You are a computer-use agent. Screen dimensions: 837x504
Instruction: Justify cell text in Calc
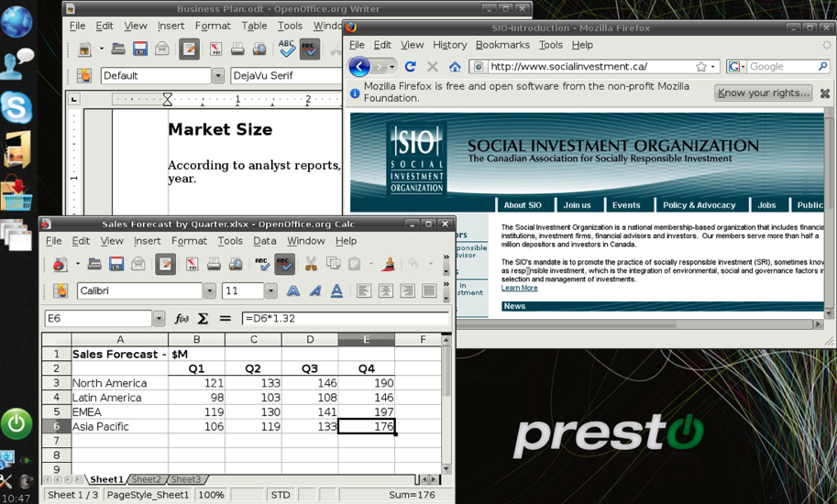pos(429,290)
